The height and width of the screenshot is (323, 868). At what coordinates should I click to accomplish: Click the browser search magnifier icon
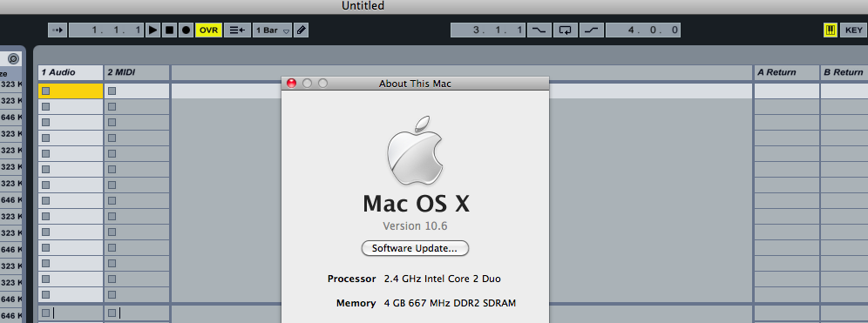tap(13, 58)
